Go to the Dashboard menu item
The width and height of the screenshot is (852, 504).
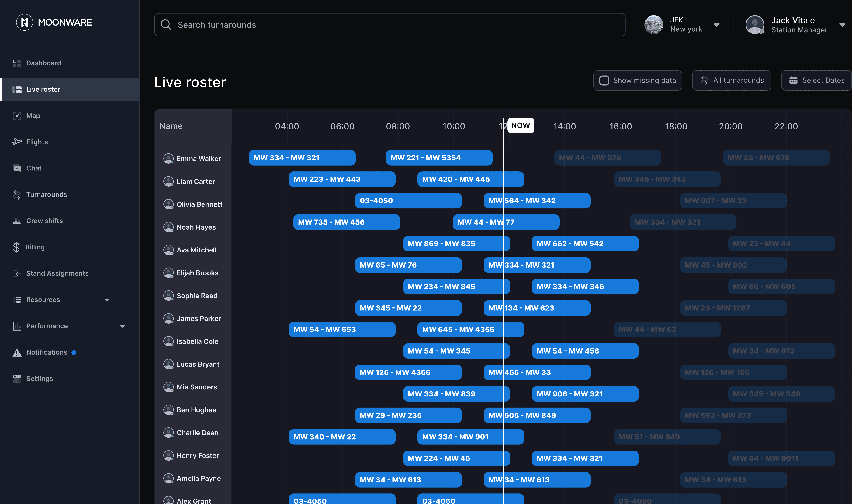[x=43, y=63]
